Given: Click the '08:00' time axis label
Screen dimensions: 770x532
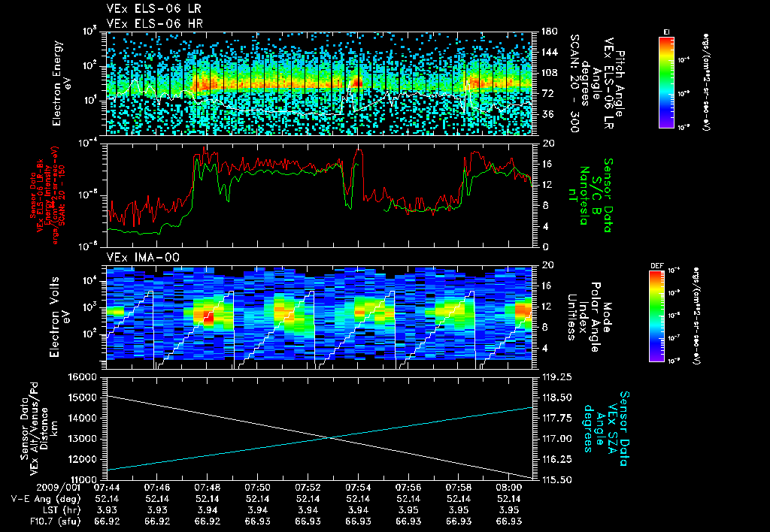Looking at the screenshot, I should tap(509, 488).
